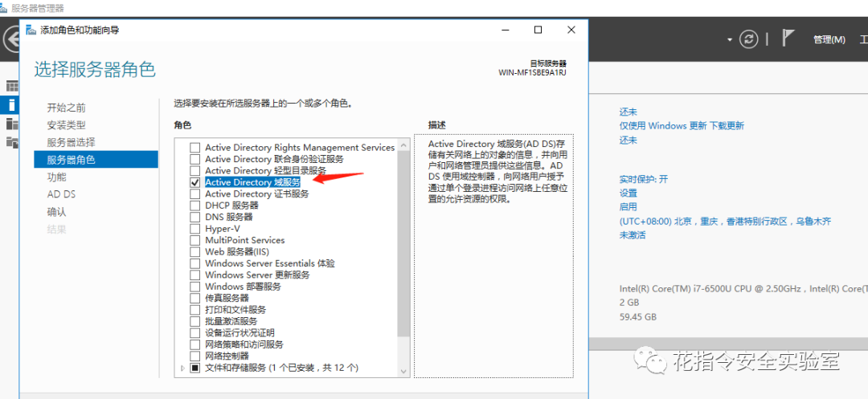This screenshot has width=868, height=399.
Task: Check Active Directory 证书服务 checkbox
Action: 194,194
